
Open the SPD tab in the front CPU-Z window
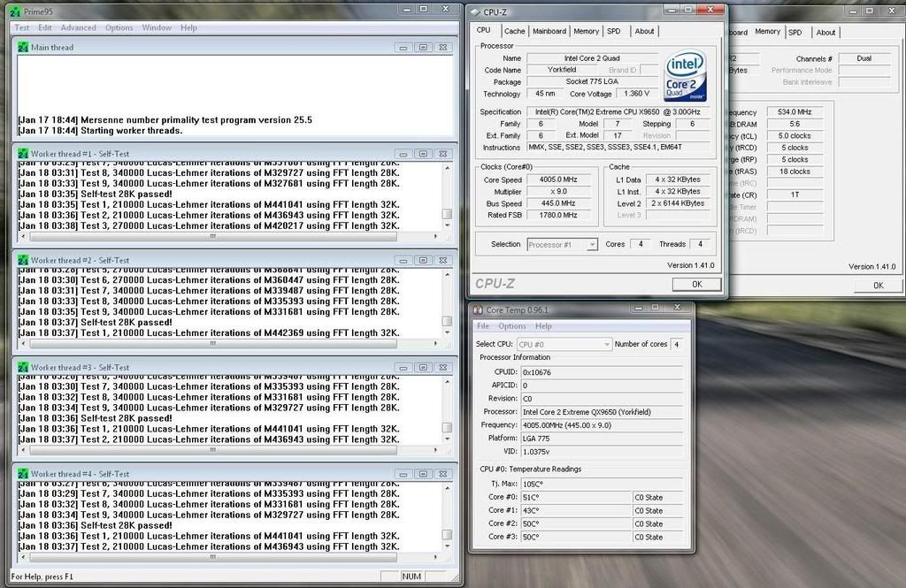(614, 31)
